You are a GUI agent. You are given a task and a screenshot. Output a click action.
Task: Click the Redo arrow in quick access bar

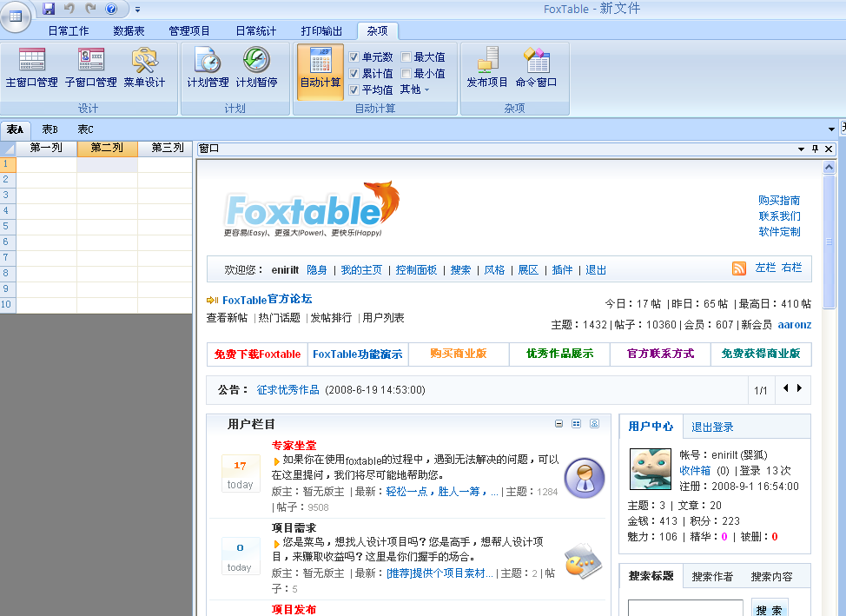[x=90, y=8]
